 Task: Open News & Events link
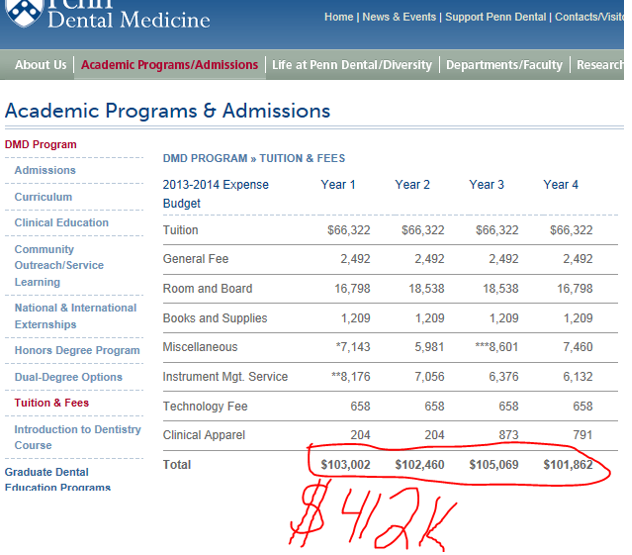(399, 17)
